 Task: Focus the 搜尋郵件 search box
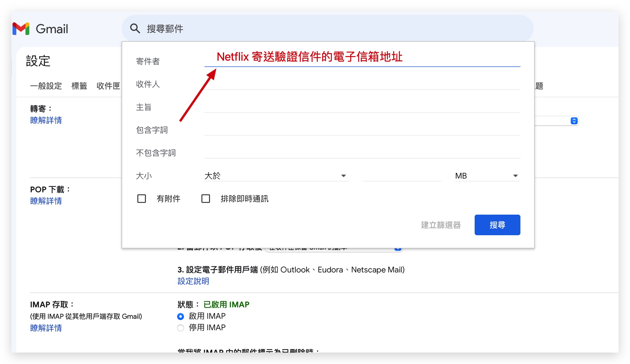(x=327, y=29)
